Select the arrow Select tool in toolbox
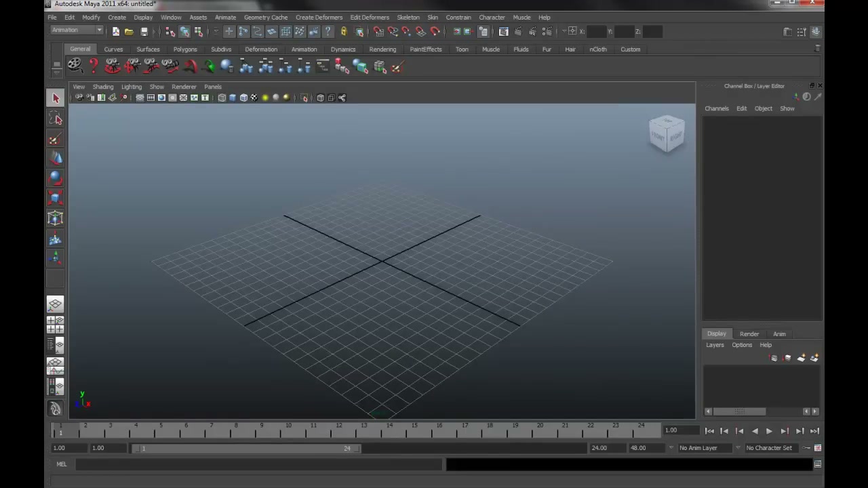Screen dimensions: 868x488 coord(56,98)
